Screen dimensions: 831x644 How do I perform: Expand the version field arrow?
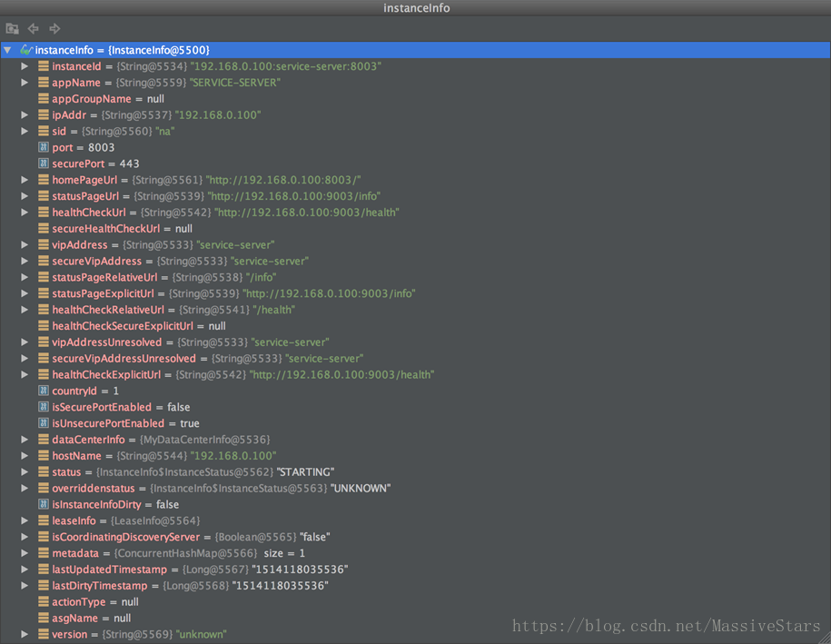pyautogui.click(x=25, y=634)
